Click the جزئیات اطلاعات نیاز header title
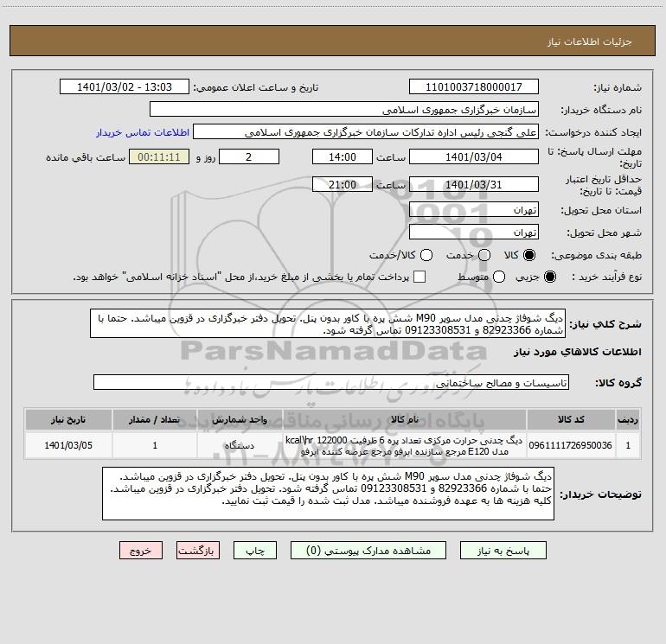 (590, 41)
